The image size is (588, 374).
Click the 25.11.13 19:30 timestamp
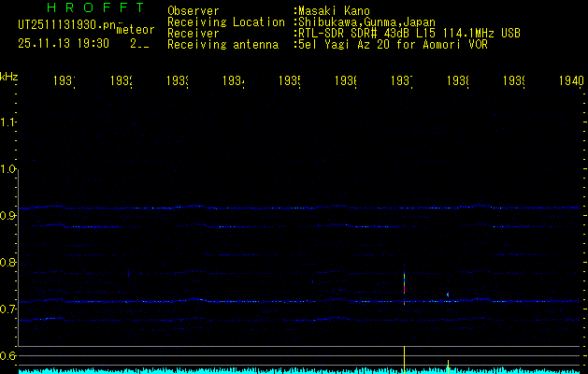pos(63,43)
